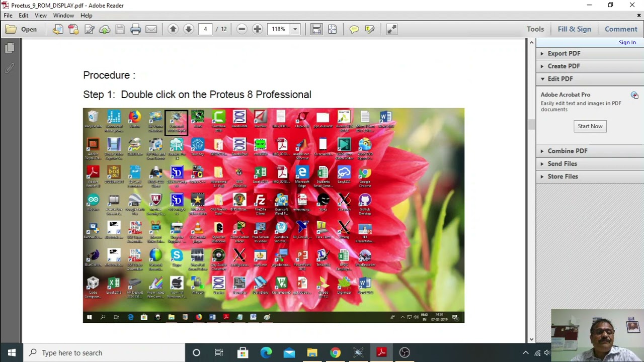Screen dimensions: 644x362
Task: Click the Open folder button
Action: (x=21, y=29)
